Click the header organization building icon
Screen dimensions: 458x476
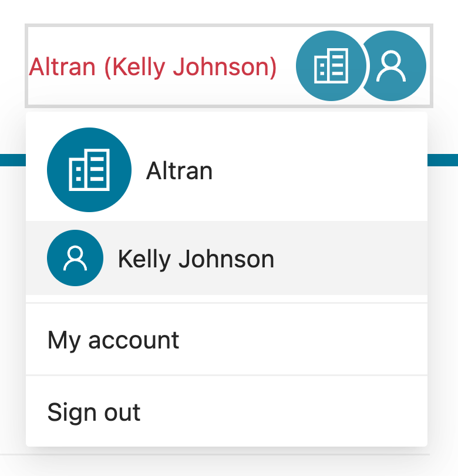[x=331, y=66]
